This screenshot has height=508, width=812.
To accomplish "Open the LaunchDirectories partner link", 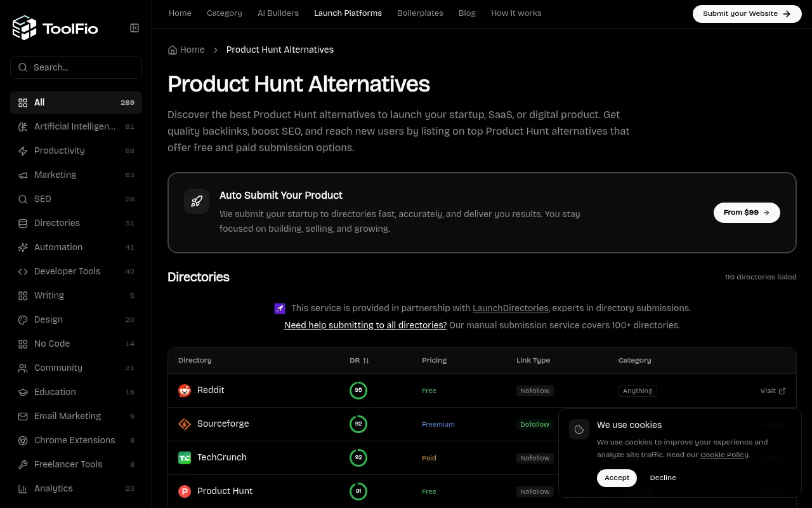I will pyautogui.click(x=510, y=308).
